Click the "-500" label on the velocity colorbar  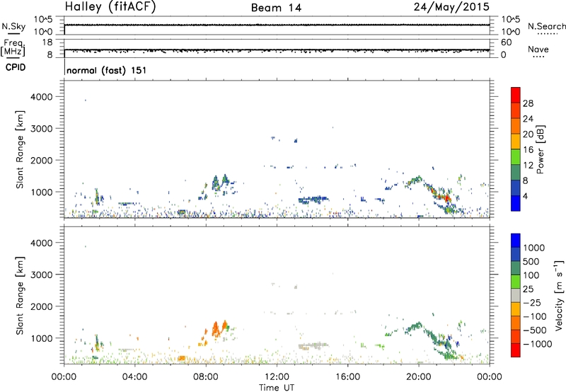pos(535,330)
